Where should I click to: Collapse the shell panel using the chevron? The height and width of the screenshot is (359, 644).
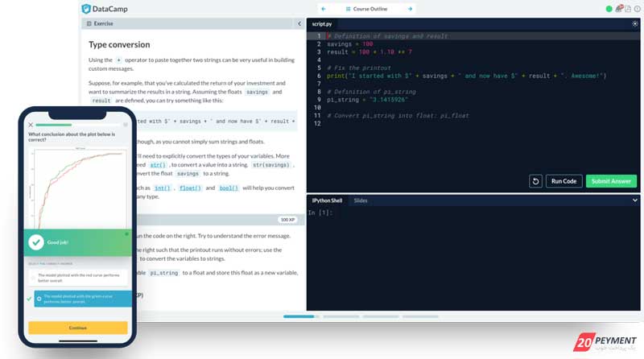635,200
